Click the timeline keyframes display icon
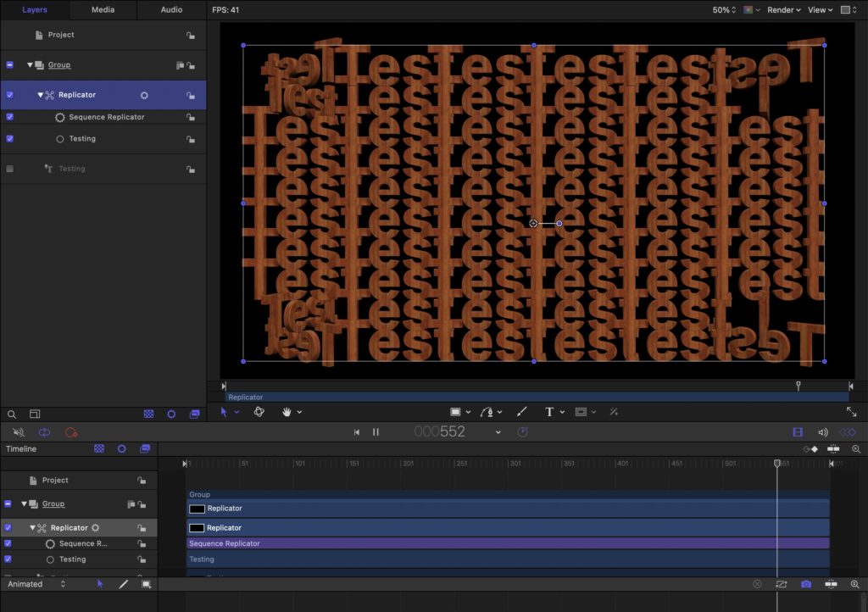 [x=810, y=449]
